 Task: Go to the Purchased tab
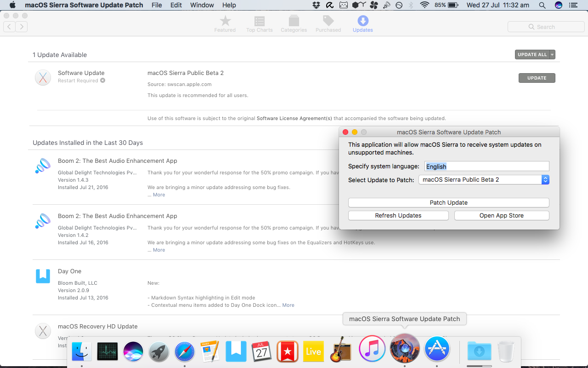point(328,23)
